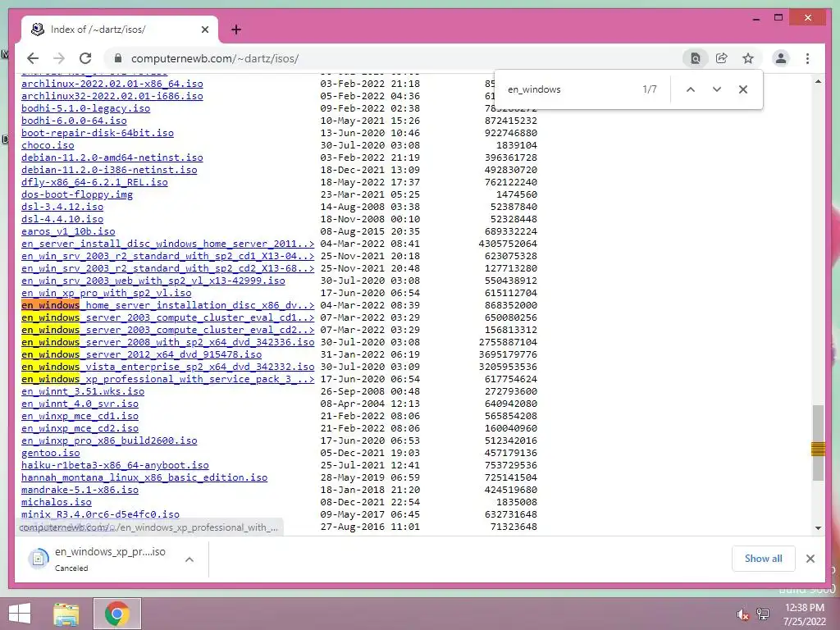Screen dimensions: 840x630
Task: Open download options chevron for en_windows_xp_pr file
Action: [x=189, y=559]
